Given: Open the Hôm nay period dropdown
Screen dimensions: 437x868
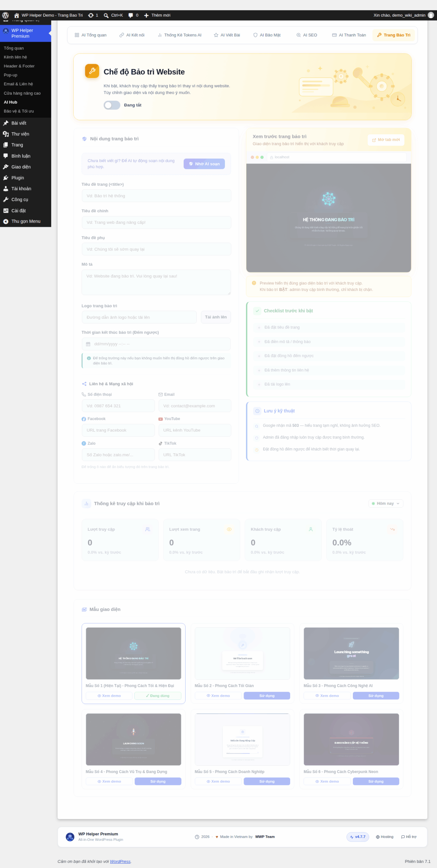Looking at the screenshot, I should tap(386, 504).
